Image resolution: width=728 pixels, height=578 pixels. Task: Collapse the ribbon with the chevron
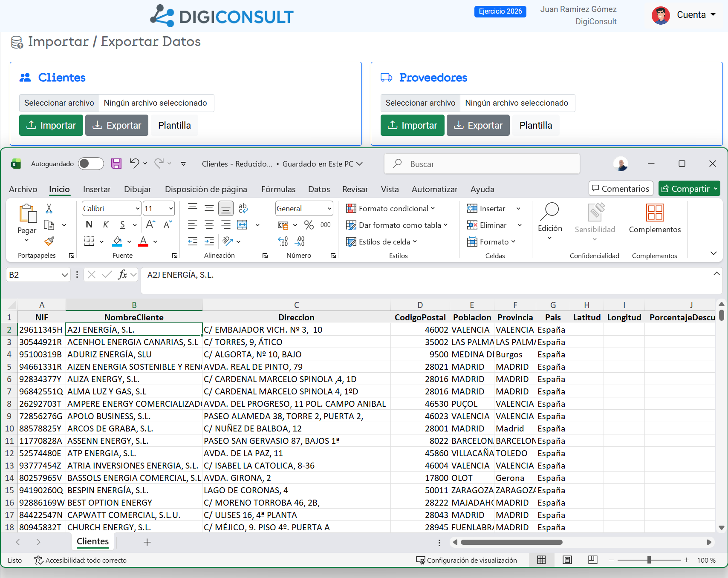click(x=714, y=253)
